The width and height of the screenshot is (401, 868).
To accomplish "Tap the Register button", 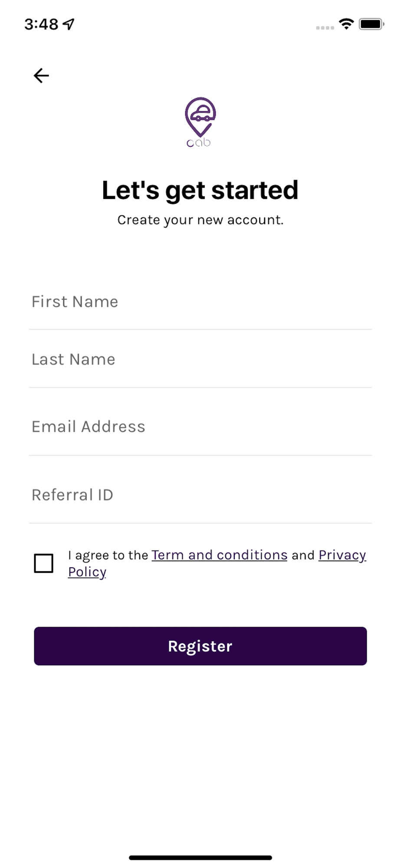I will click(x=200, y=646).
